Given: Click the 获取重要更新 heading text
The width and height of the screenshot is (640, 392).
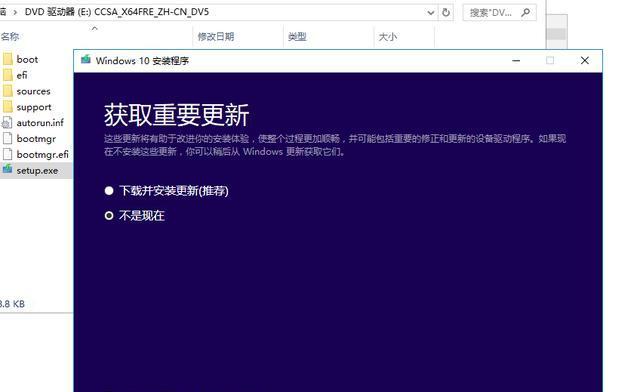Looking at the screenshot, I should (x=176, y=115).
